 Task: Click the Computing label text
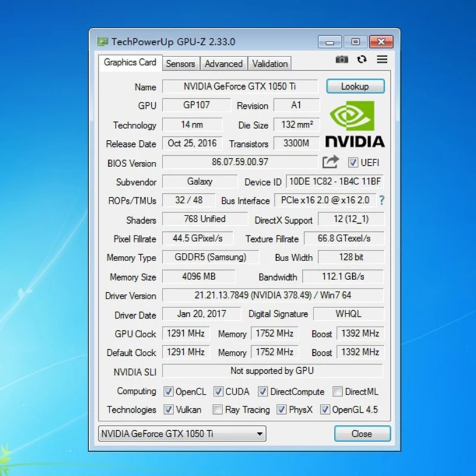coord(136,392)
